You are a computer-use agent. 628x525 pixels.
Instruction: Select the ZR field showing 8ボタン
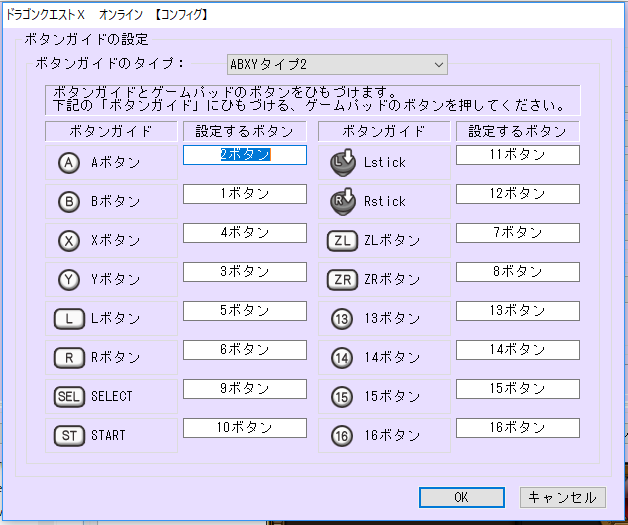tap(518, 272)
